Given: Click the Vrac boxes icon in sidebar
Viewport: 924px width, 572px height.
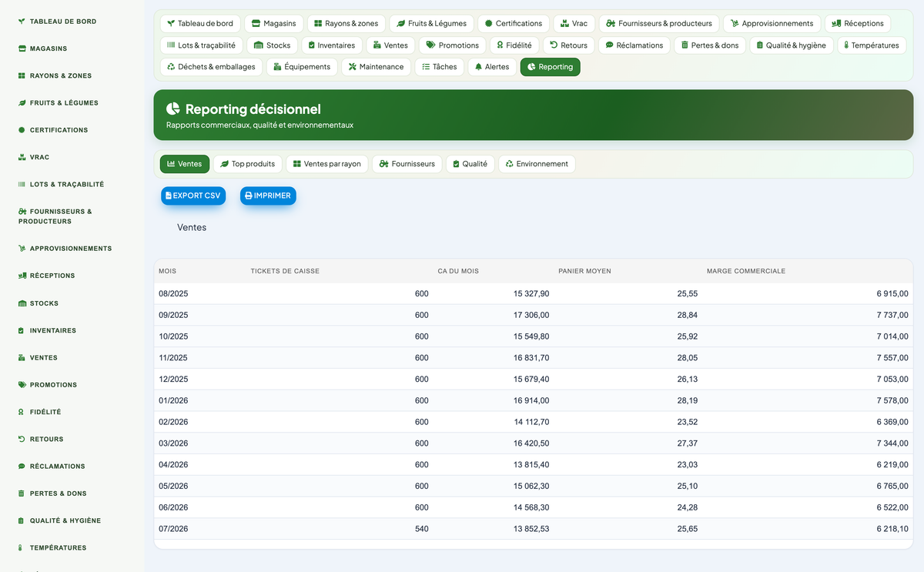Looking at the screenshot, I should point(22,157).
